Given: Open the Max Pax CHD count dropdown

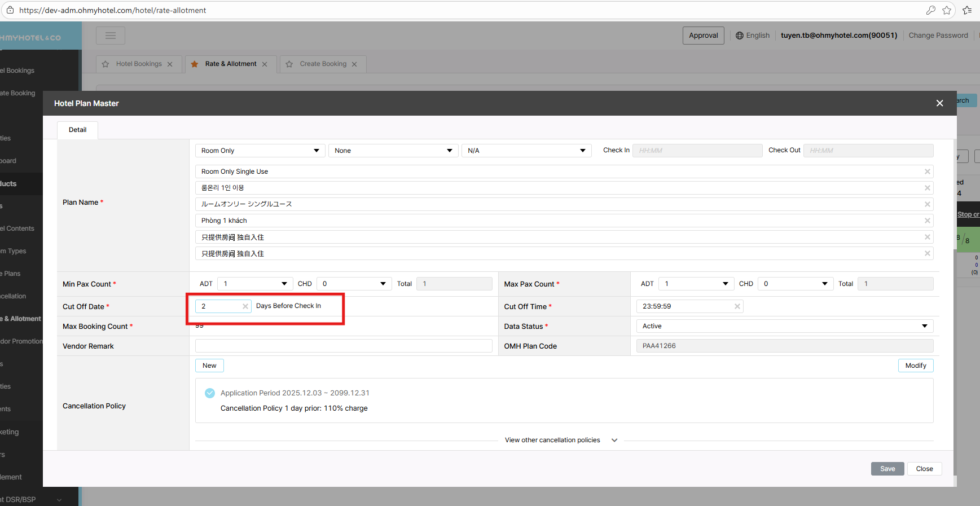Looking at the screenshot, I should coord(796,284).
